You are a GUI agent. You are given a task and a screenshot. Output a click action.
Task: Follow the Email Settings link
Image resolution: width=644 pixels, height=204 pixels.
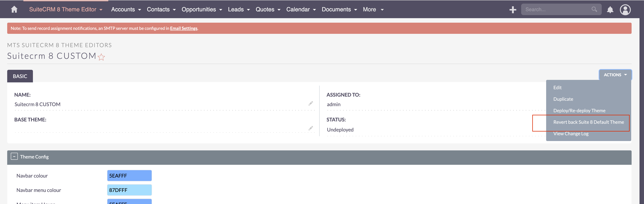coord(183,28)
